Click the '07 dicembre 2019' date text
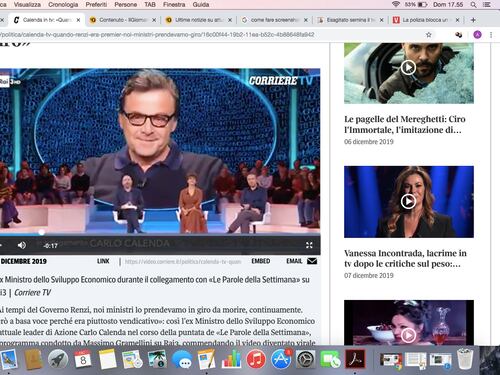Viewport: 500px width, 375px height. point(369,276)
